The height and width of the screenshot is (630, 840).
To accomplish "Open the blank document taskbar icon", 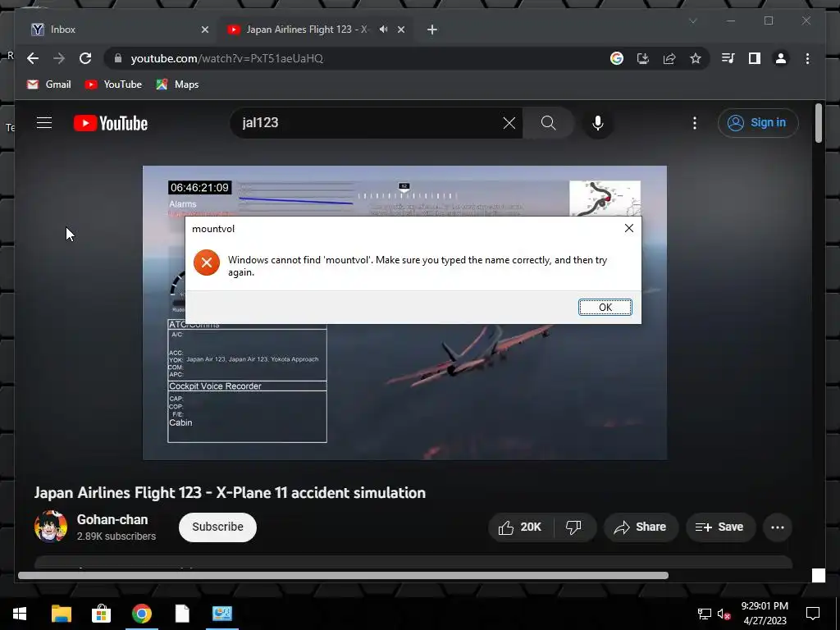I will pos(182,614).
